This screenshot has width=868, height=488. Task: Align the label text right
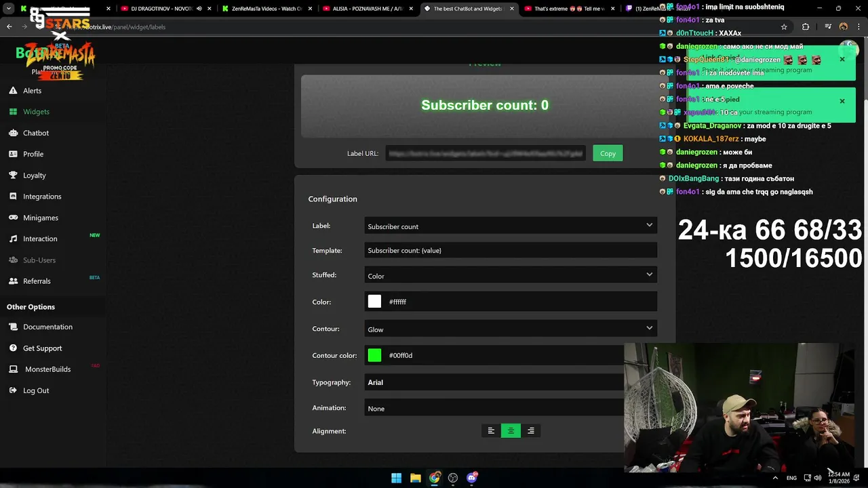(530, 430)
